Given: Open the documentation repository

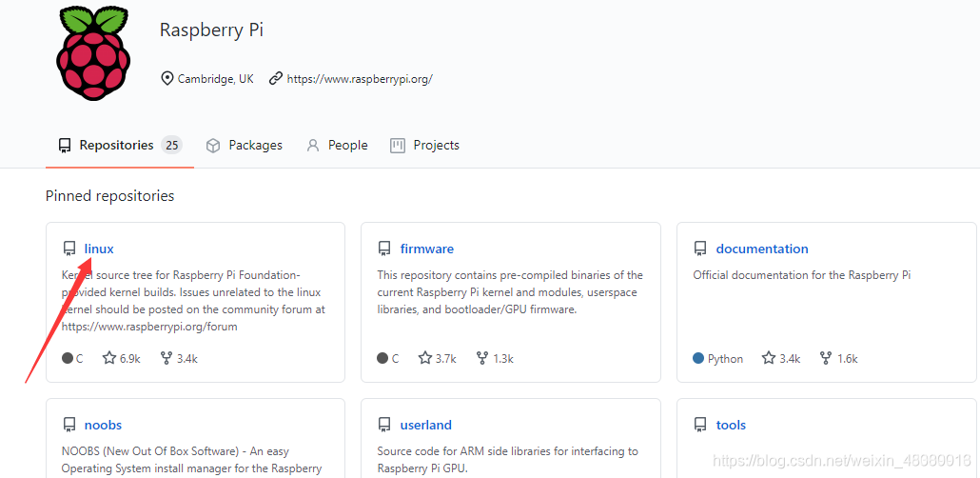Looking at the screenshot, I should coord(762,249).
